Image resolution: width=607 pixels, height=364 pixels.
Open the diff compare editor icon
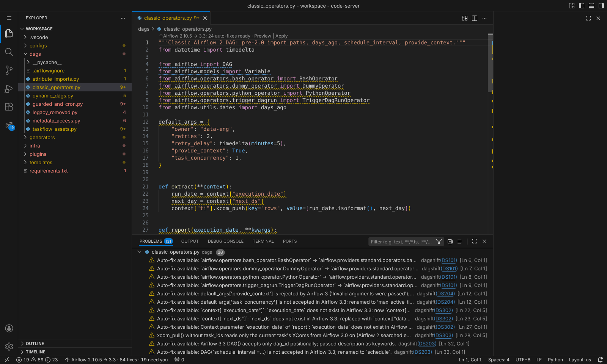coord(465,18)
